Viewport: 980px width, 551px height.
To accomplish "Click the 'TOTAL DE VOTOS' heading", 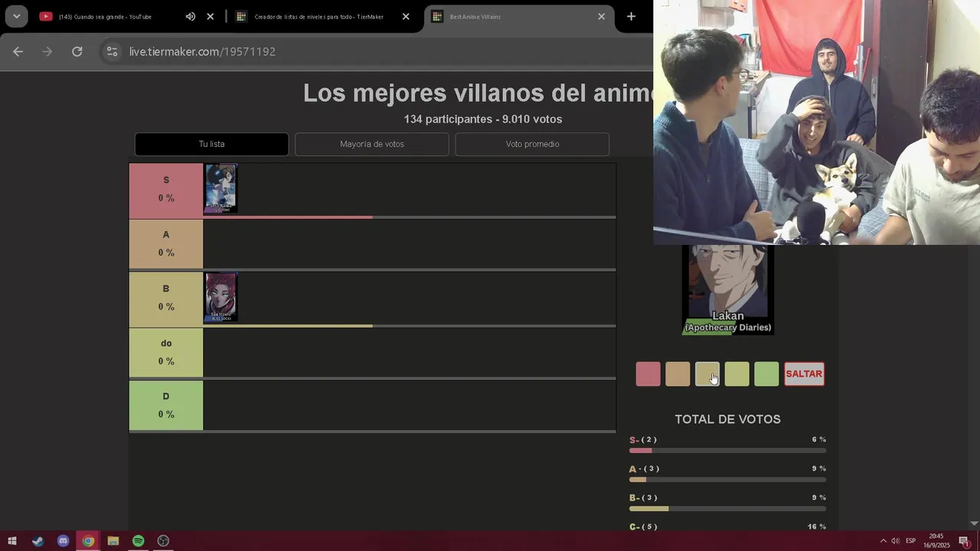I will 727,419.
